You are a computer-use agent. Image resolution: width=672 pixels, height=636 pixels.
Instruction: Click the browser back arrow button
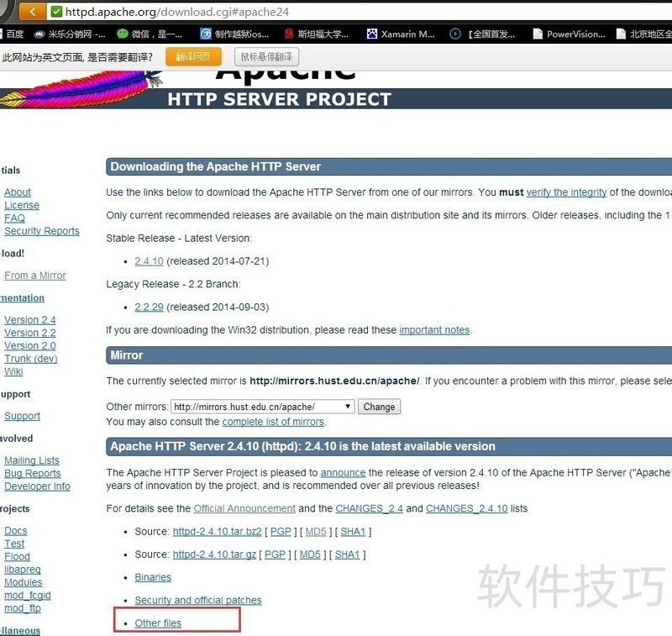(x=32, y=11)
